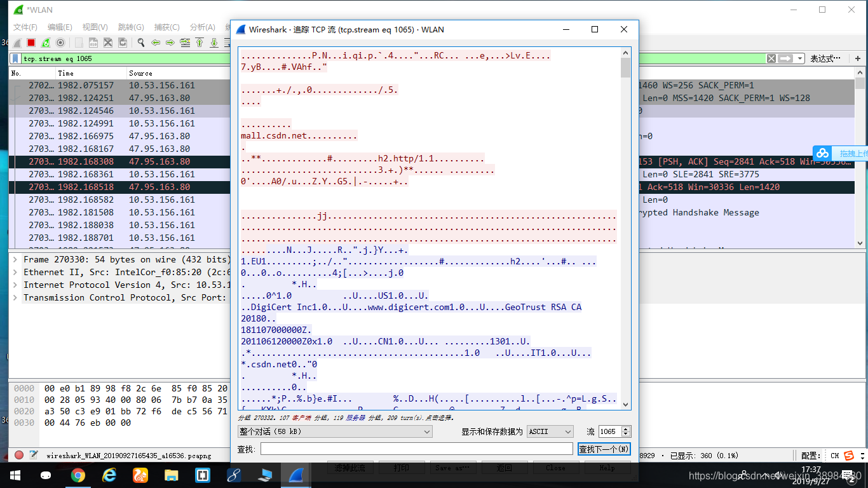The image size is (868, 488).
Task: Click the 打印 print button
Action: [x=402, y=468]
